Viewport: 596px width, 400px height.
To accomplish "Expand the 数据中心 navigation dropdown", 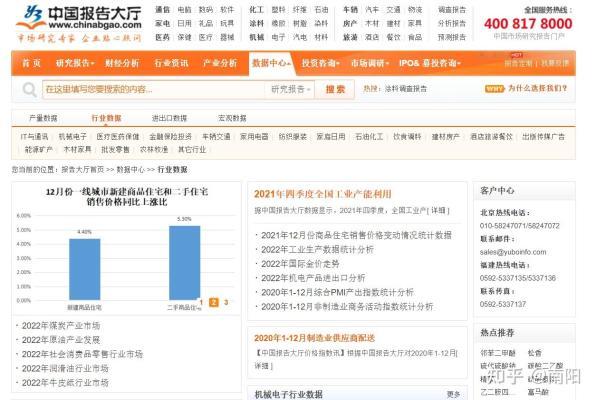I will [x=271, y=63].
